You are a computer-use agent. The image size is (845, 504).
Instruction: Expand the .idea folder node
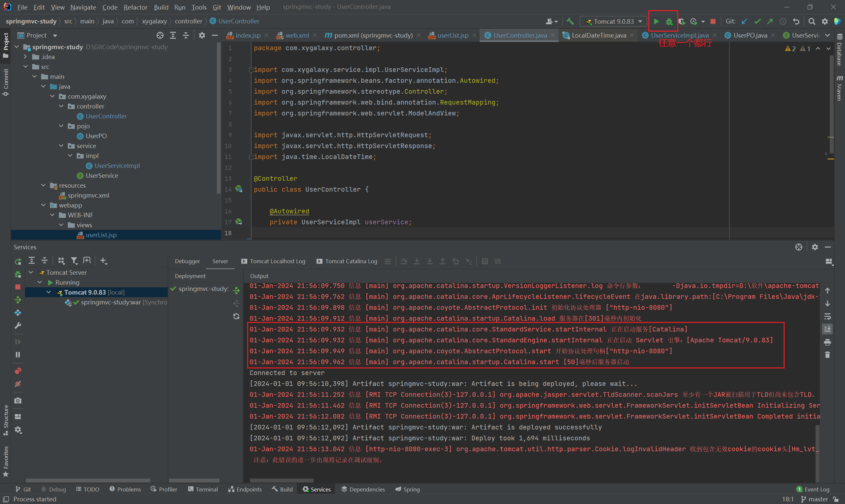(x=25, y=57)
